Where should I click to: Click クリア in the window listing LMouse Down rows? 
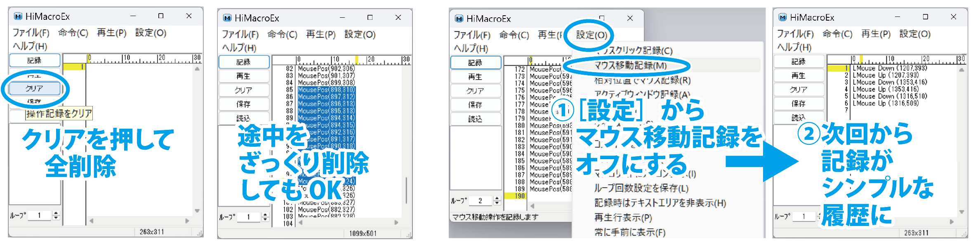tap(799, 89)
